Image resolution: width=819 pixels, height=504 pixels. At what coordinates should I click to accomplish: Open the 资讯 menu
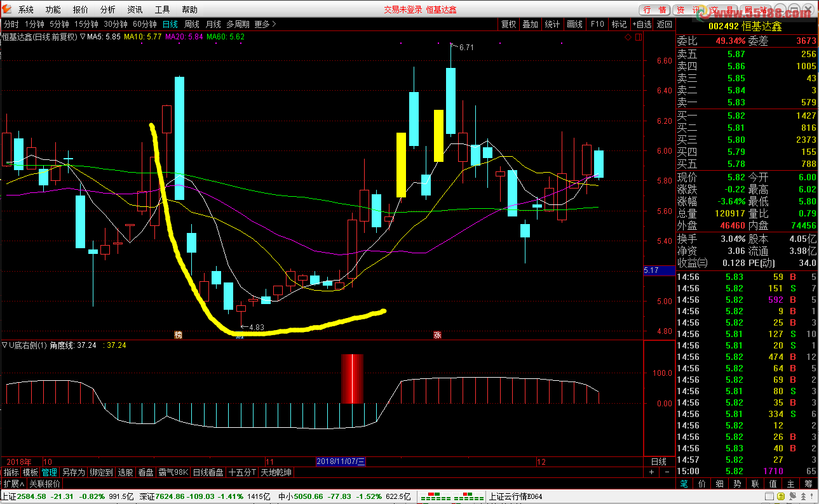(x=135, y=10)
